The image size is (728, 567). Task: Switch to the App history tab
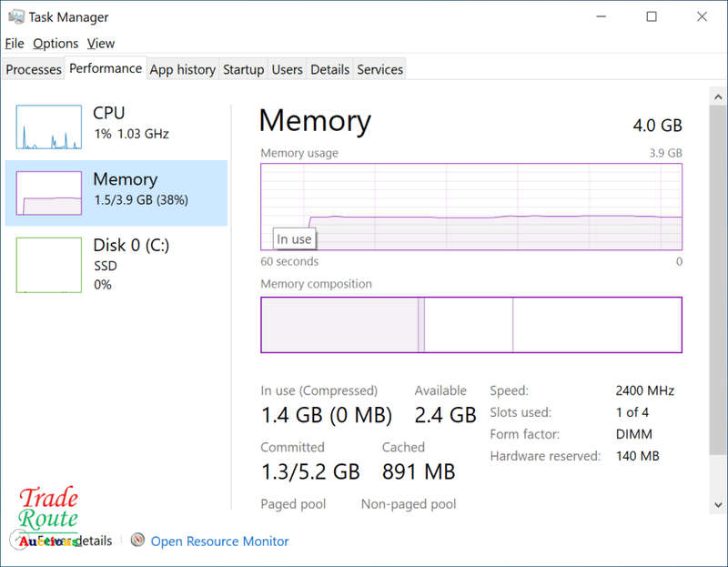tap(183, 69)
